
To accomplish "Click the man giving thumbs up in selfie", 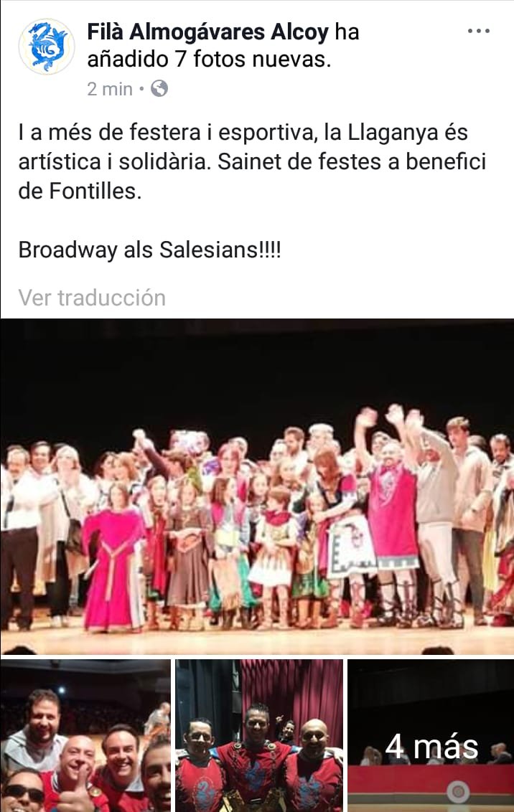I will 77,772.
